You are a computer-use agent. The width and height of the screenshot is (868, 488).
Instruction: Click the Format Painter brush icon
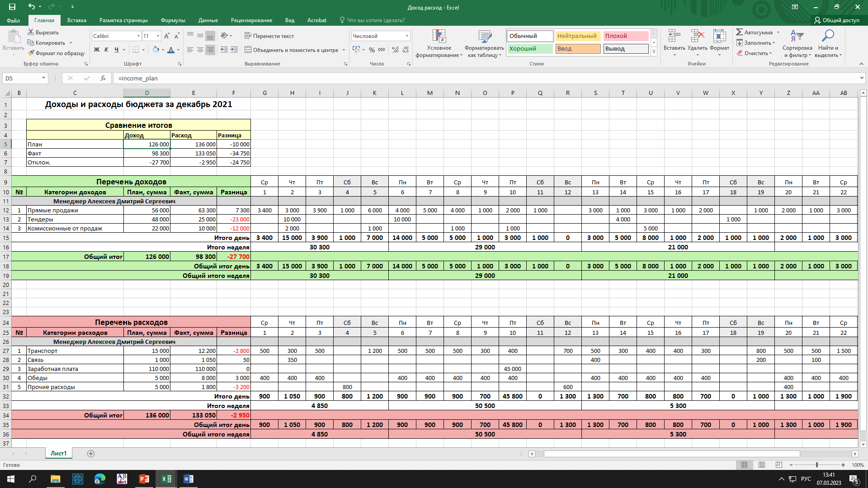pyautogui.click(x=31, y=53)
